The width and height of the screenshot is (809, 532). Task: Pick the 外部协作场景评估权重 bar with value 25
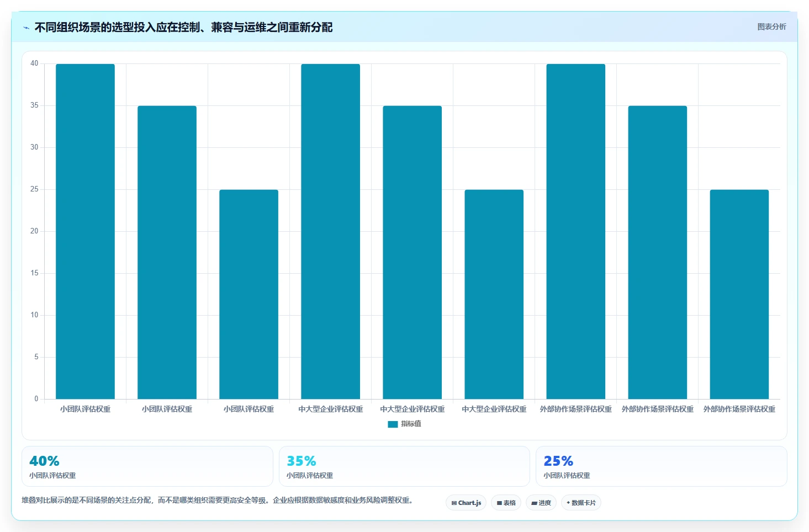(x=739, y=294)
